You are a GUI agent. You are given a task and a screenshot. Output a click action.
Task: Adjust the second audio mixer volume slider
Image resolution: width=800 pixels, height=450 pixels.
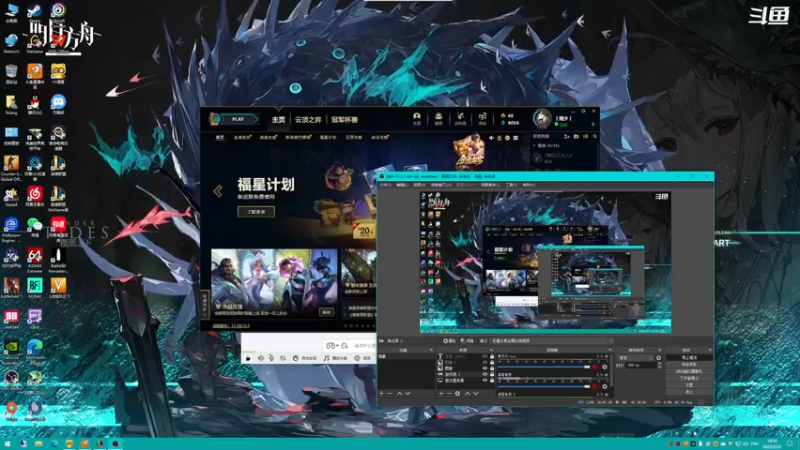coord(544,386)
